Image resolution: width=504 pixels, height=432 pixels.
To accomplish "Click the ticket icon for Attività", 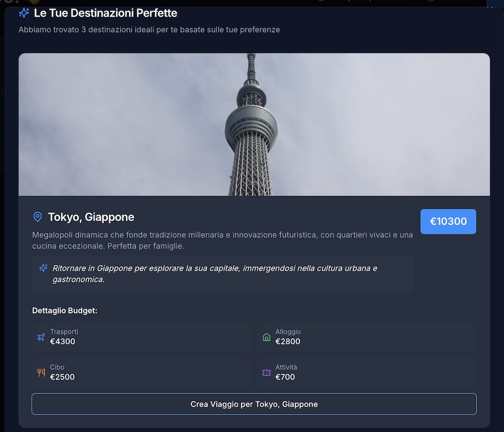I will [266, 373].
